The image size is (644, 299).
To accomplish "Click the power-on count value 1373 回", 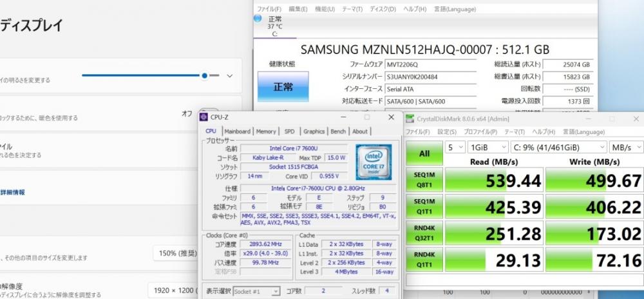I will (568, 101).
